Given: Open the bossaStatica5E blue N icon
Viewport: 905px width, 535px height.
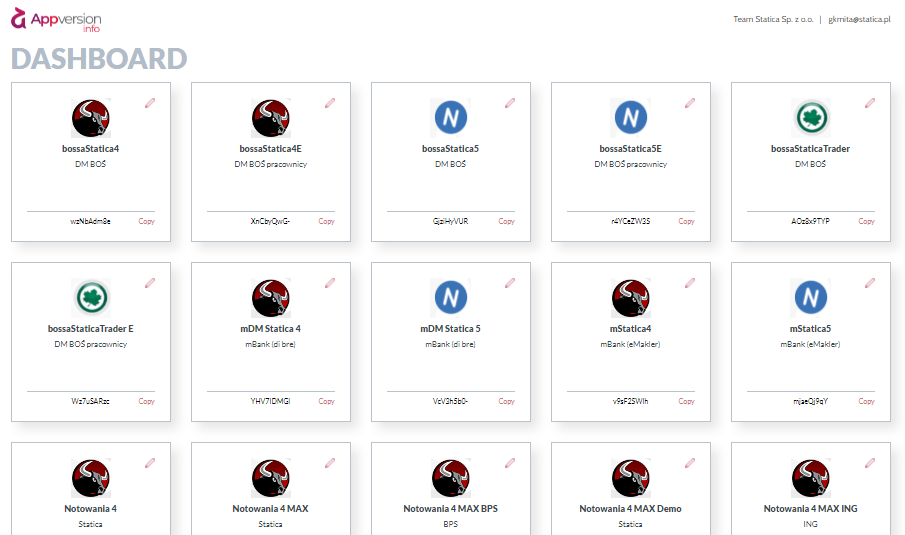Looking at the screenshot, I should pos(631,118).
